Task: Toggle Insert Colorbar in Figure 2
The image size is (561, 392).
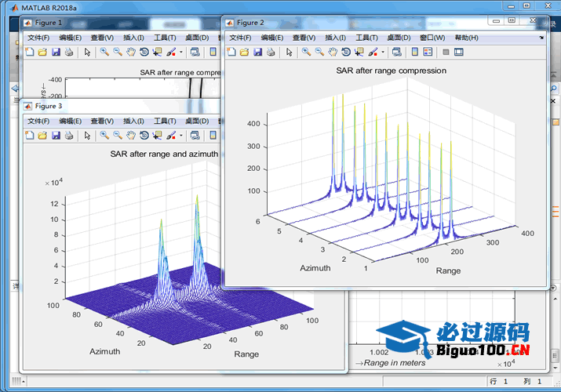Action: click(x=414, y=53)
